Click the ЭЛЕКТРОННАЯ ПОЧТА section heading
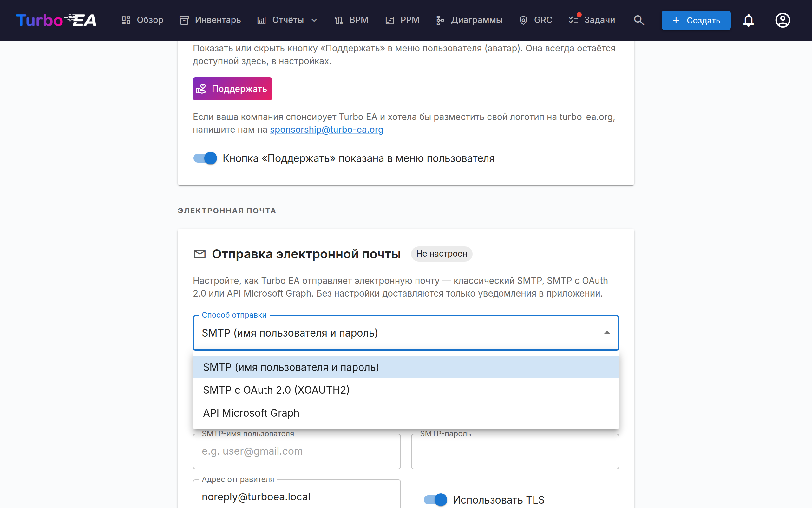The image size is (812, 508). click(227, 211)
